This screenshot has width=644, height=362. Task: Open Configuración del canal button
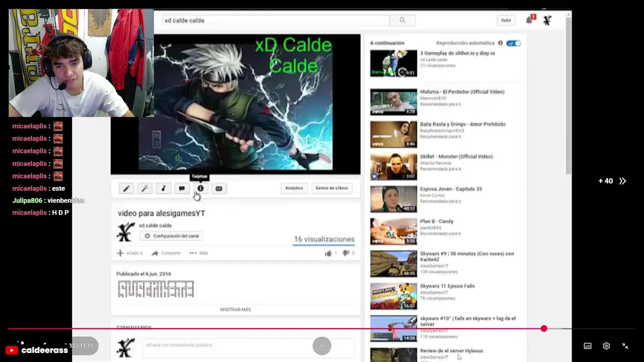(x=171, y=236)
